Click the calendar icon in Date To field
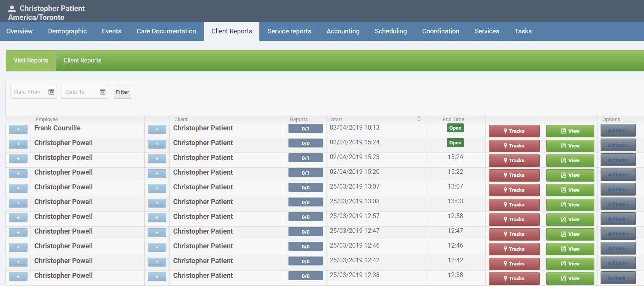Viewport: 644px width, 286px height. pyautogui.click(x=102, y=92)
